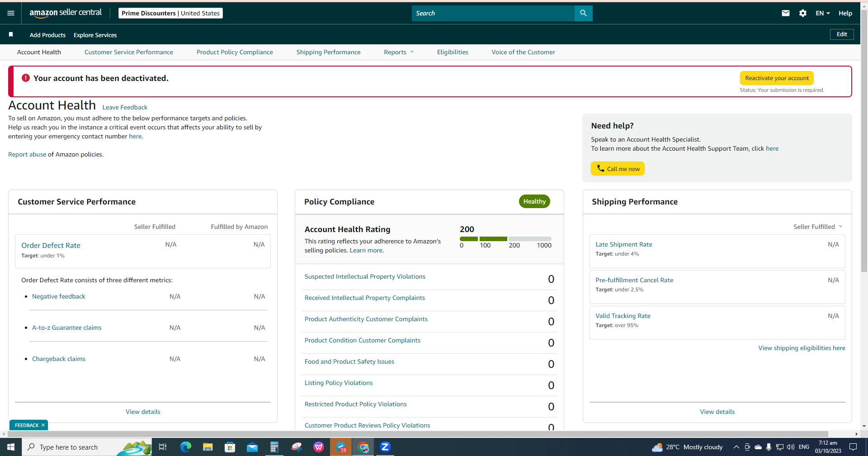Open Restricted Product Policy Violations

(356, 404)
